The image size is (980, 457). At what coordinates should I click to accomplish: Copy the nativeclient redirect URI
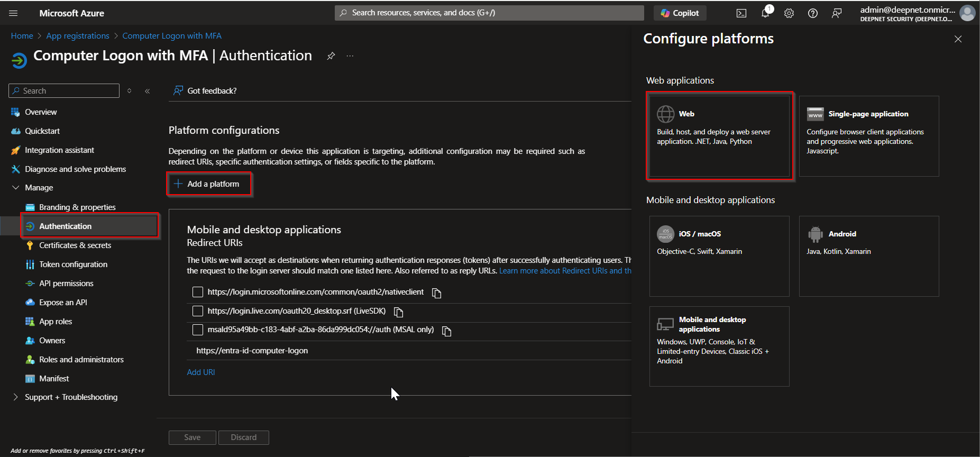tap(437, 293)
